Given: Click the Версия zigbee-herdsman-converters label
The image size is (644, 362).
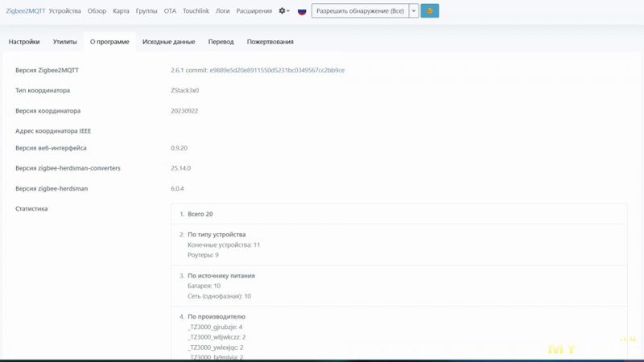Looking at the screenshot, I should [x=68, y=168].
